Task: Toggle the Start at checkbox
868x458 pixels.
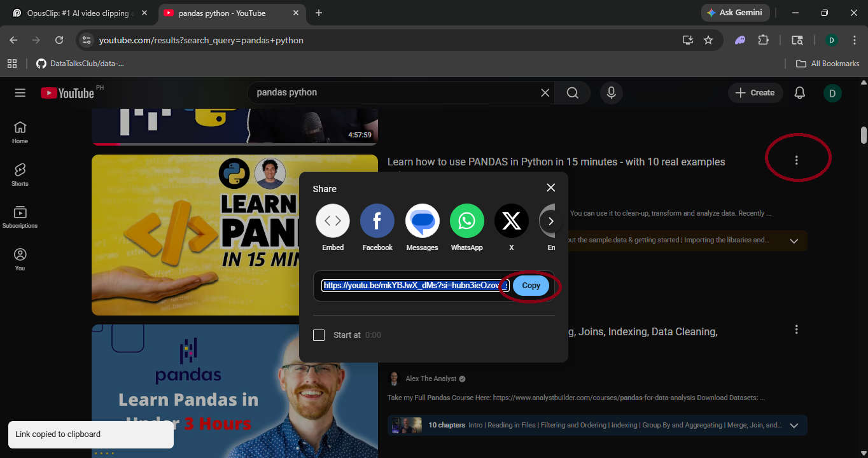Action: [x=319, y=335]
